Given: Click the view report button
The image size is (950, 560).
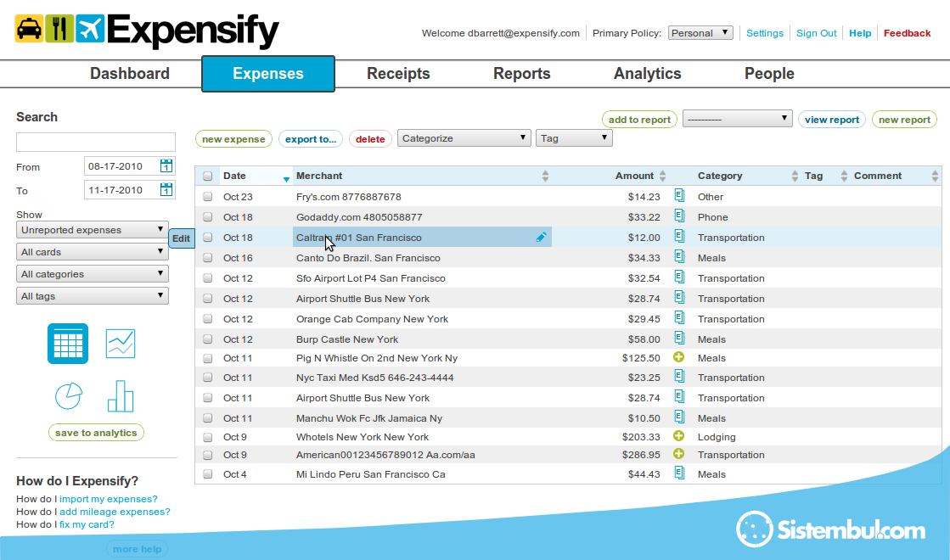Looking at the screenshot, I should tap(831, 120).
